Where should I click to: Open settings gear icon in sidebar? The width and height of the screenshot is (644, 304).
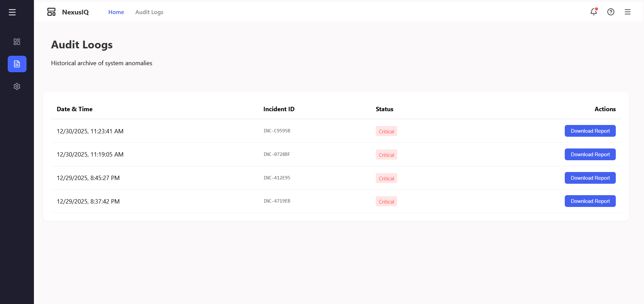tap(17, 86)
